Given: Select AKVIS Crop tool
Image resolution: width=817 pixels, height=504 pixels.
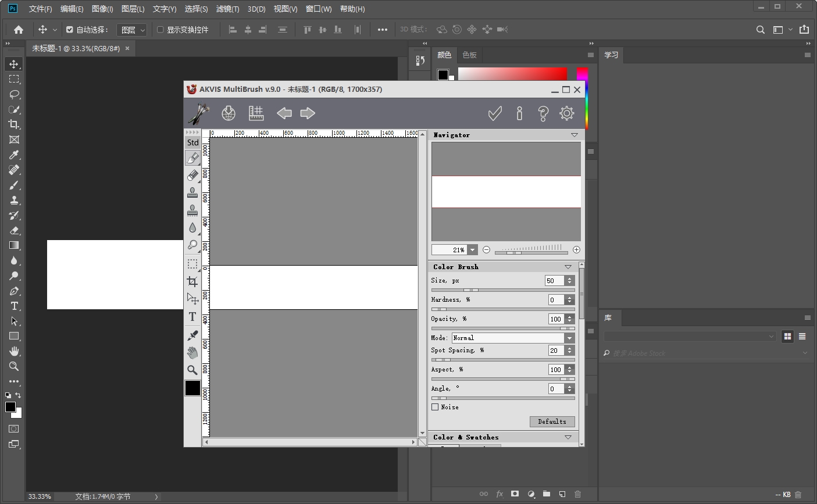Looking at the screenshot, I should pyautogui.click(x=192, y=282).
